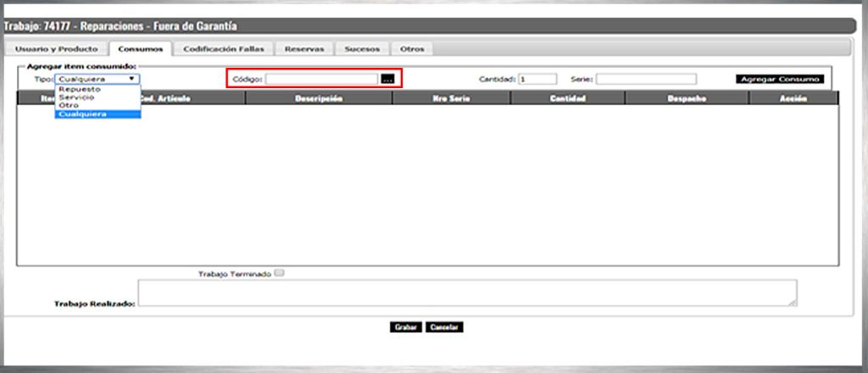Select Repuesto from the Tipo list
This screenshot has height=373, width=868.
pyautogui.click(x=81, y=88)
